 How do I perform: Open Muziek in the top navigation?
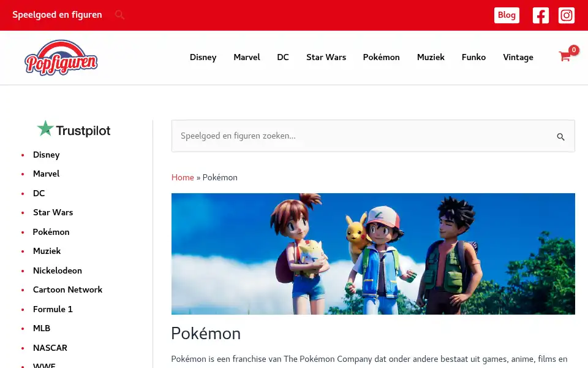[x=431, y=57]
